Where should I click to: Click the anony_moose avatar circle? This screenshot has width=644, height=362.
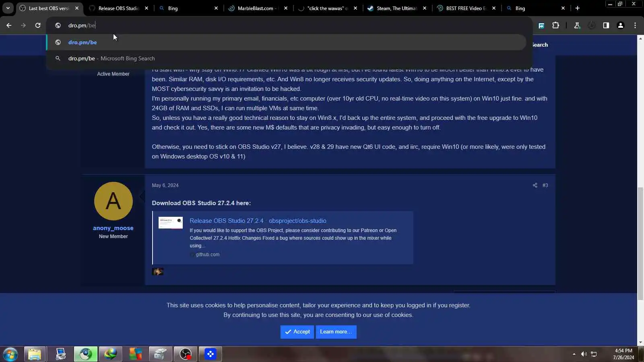click(113, 201)
